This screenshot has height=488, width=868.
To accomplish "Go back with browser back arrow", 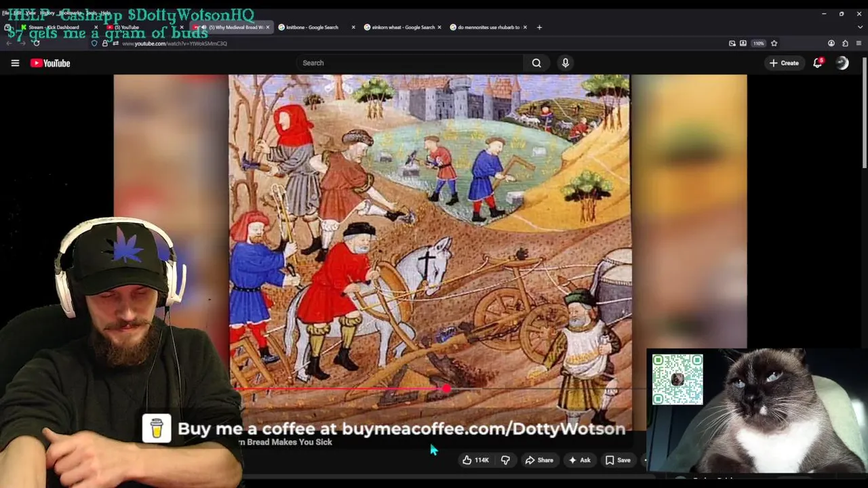I will (9, 43).
